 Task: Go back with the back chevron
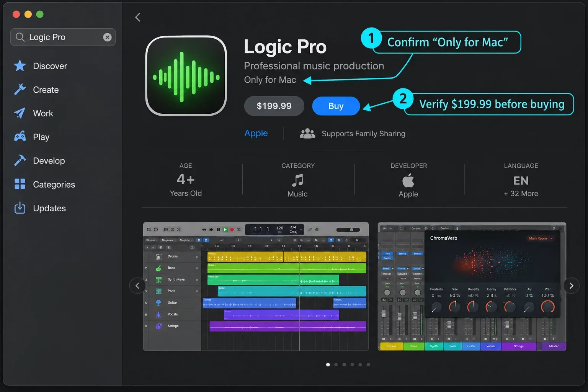[138, 17]
